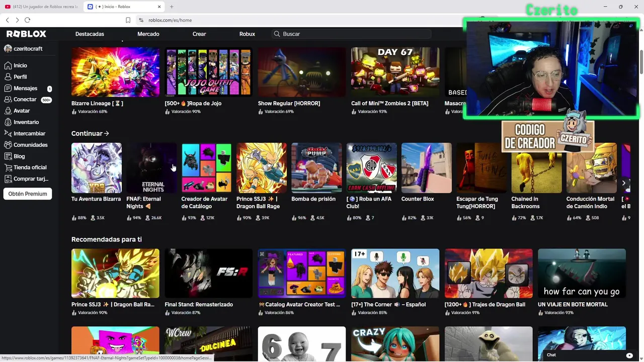Click the czeritocraft avatar picture
644x362 pixels.
(x=8, y=49)
